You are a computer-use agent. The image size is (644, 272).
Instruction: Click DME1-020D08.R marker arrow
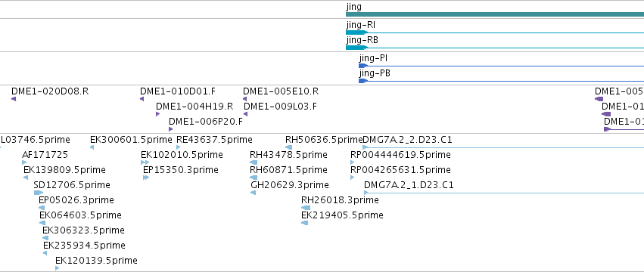coord(14,99)
